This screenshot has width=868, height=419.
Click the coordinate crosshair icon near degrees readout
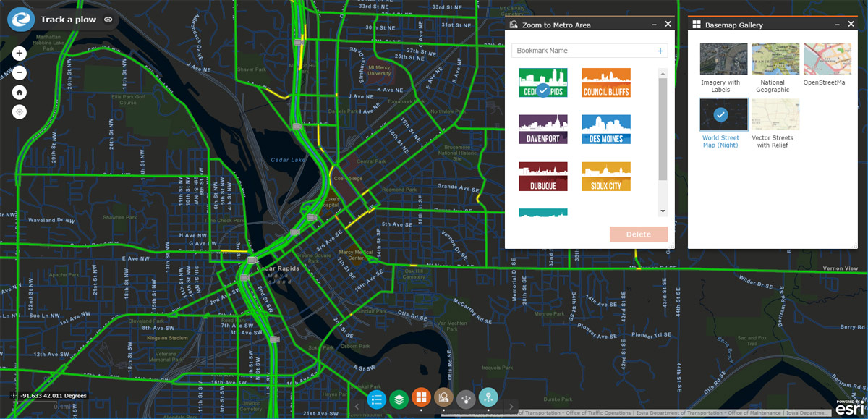point(12,396)
